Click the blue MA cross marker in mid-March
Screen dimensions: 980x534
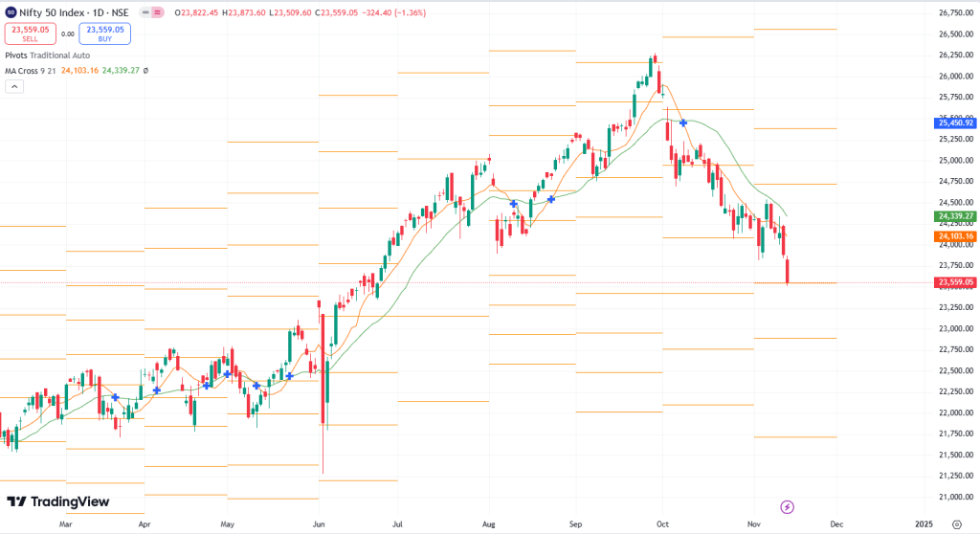(116, 397)
